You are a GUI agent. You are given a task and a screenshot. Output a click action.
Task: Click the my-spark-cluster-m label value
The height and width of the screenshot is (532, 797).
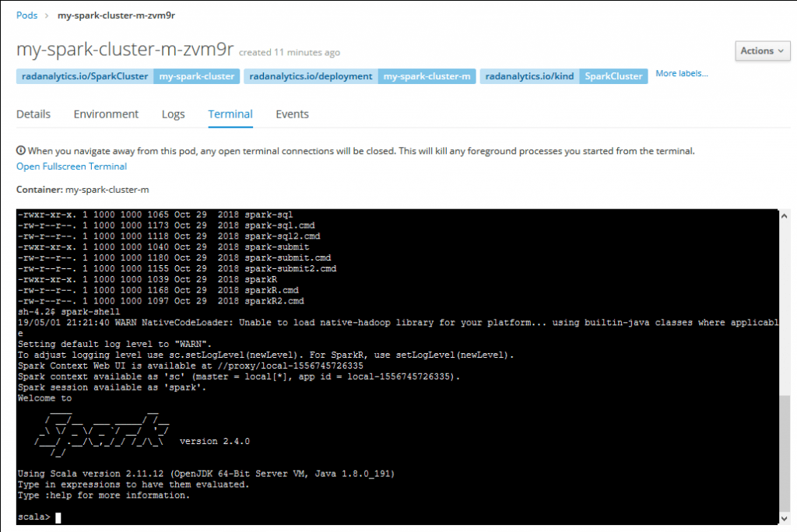click(427, 76)
